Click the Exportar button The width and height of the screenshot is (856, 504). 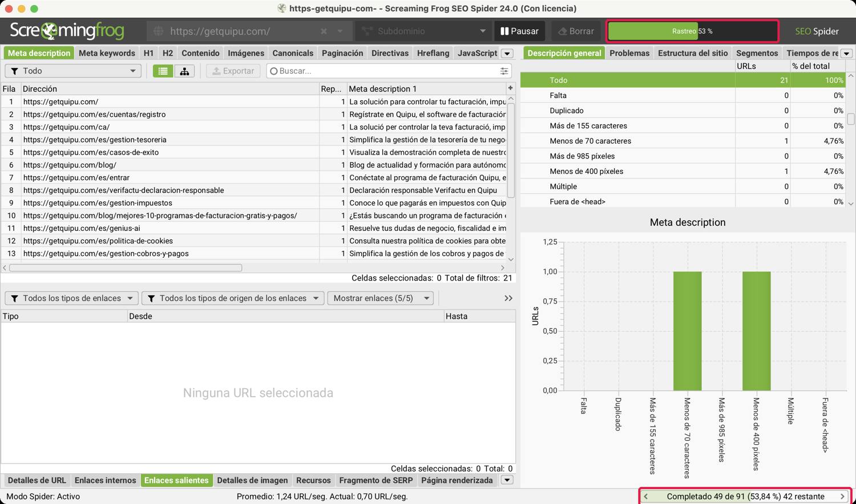click(x=233, y=71)
